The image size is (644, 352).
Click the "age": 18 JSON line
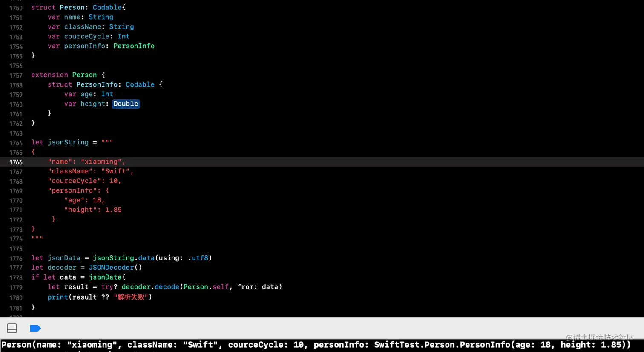(x=84, y=200)
